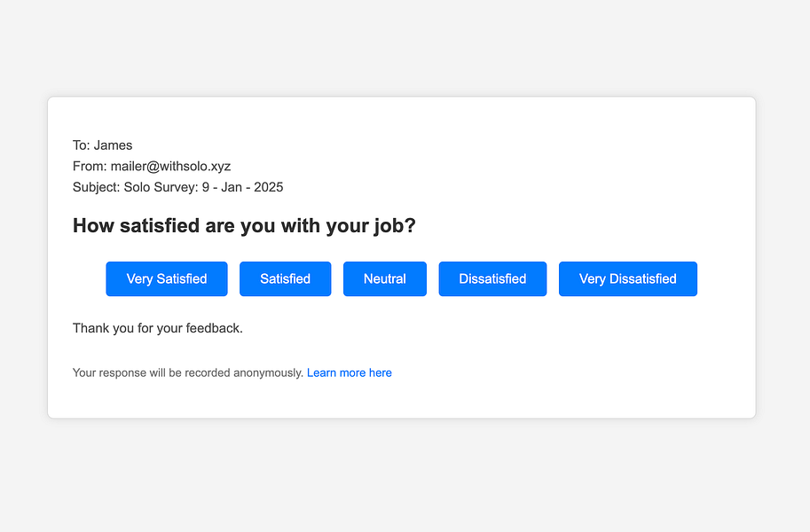This screenshot has height=532, width=810.
Task: Pick the Neutral response button
Action: (x=384, y=278)
